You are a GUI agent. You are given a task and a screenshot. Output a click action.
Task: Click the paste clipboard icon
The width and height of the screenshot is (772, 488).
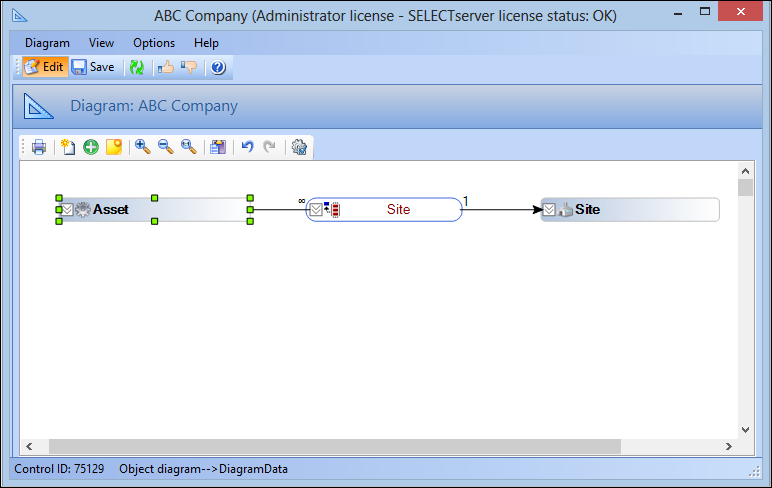pos(218,147)
